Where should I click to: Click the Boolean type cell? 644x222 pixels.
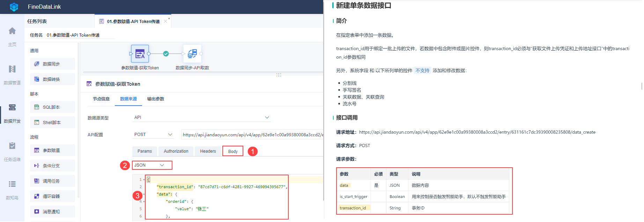click(397, 197)
